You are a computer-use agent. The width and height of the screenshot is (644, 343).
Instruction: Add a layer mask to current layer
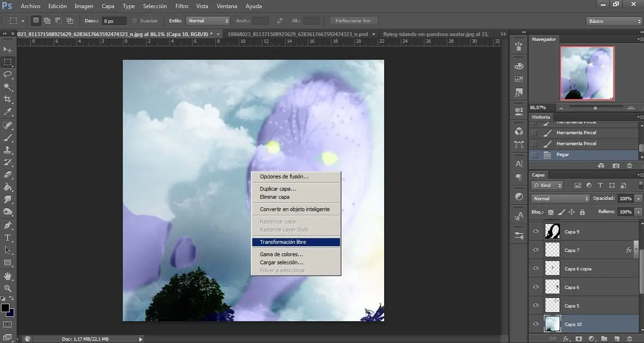[x=579, y=339]
